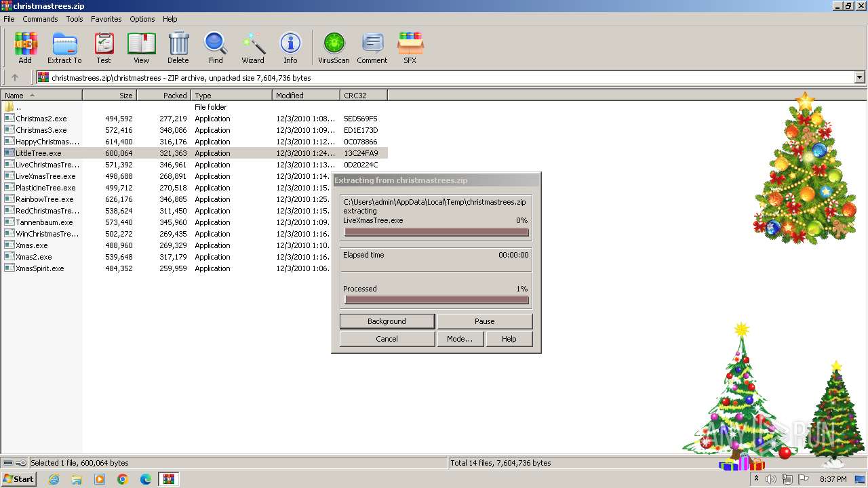Sort by Size column header
Image resolution: width=868 pixels, height=488 pixels.
109,96
